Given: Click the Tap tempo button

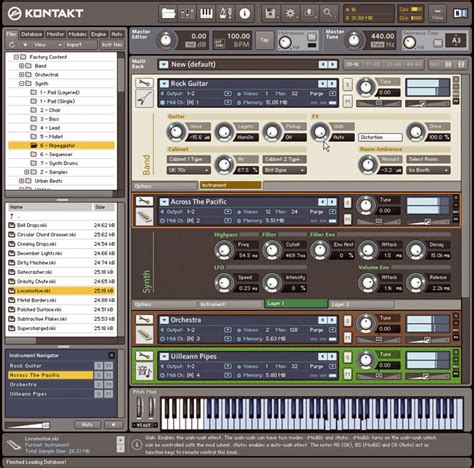Looking at the screenshot, I should (264, 40).
